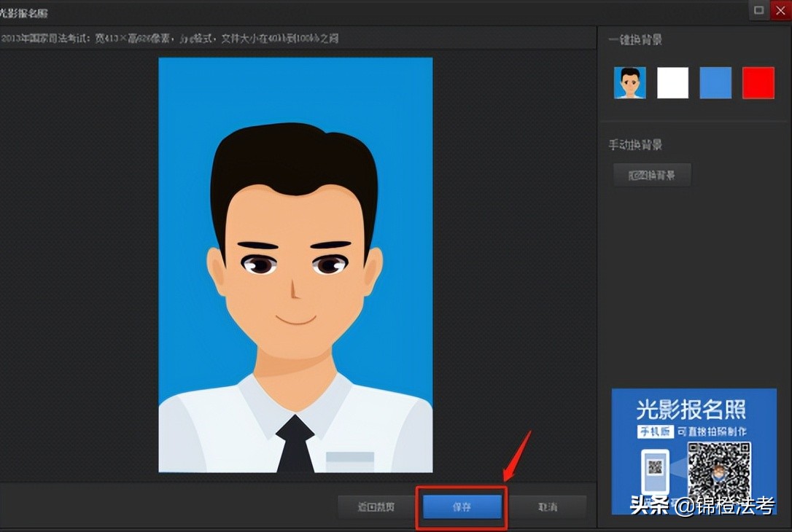Click the 手动换背景 section header
This screenshot has height=532, width=792.
[635, 145]
